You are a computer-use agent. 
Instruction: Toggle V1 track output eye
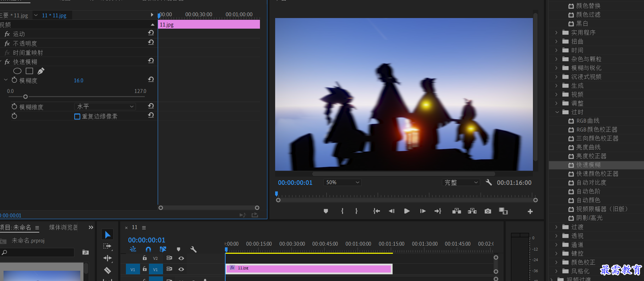(x=181, y=269)
